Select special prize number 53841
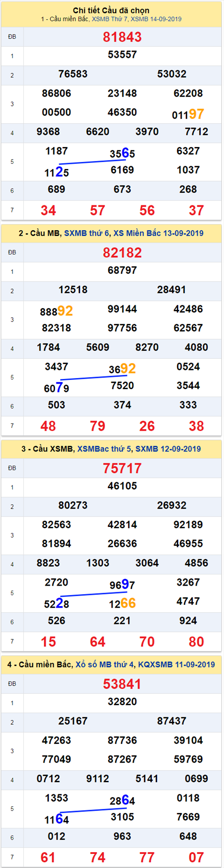 click(122, 684)
